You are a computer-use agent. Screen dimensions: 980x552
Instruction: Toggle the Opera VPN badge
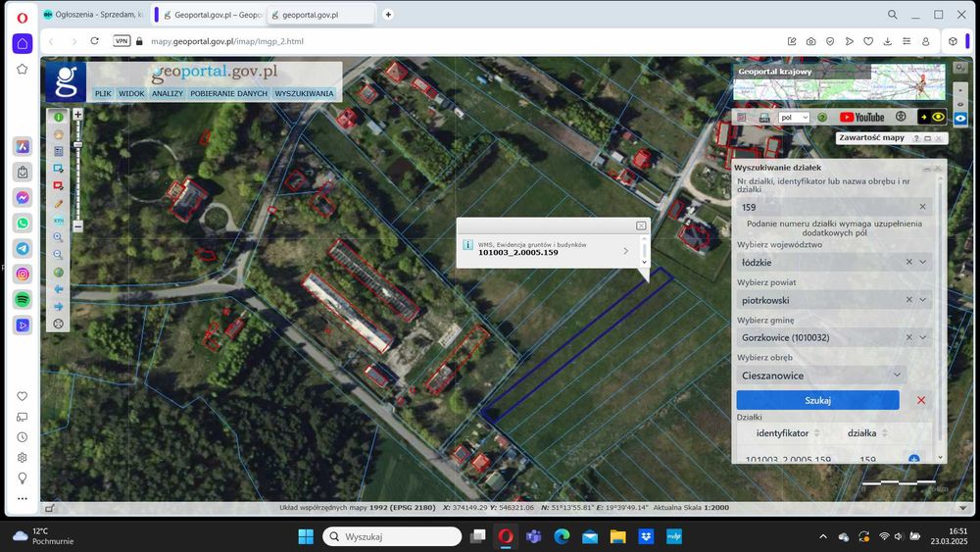122,41
